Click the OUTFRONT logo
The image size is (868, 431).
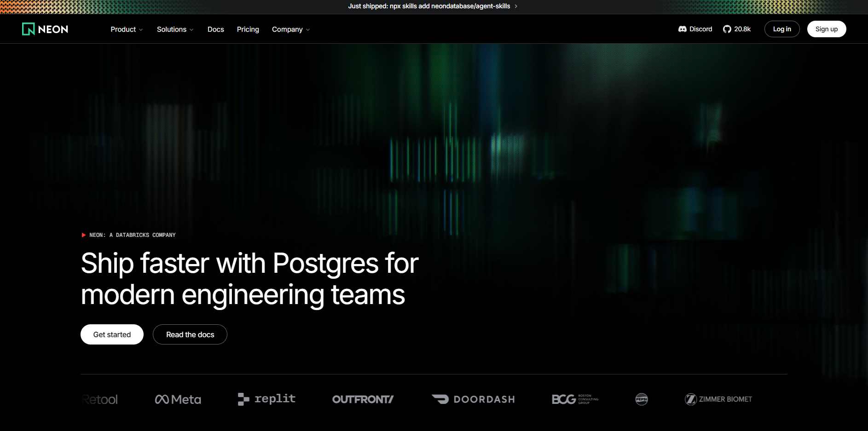(363, 399)
